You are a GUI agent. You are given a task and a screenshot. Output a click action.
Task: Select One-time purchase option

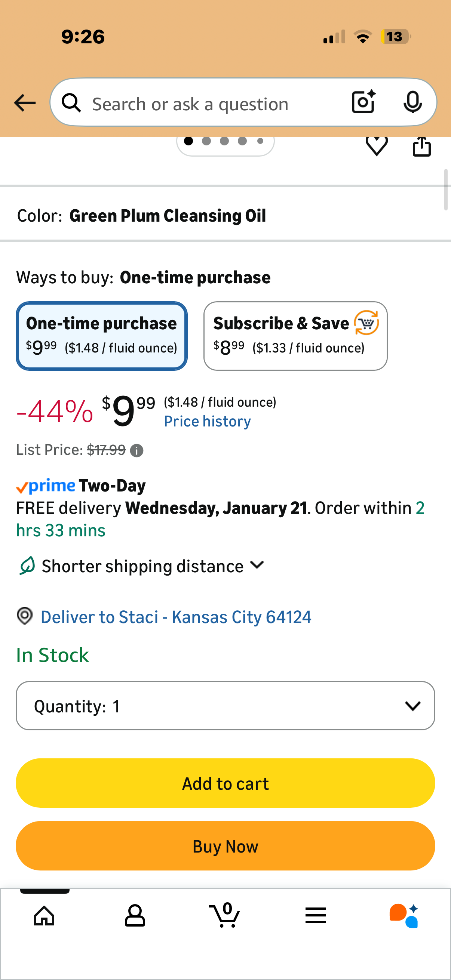[x=102, y=336]
